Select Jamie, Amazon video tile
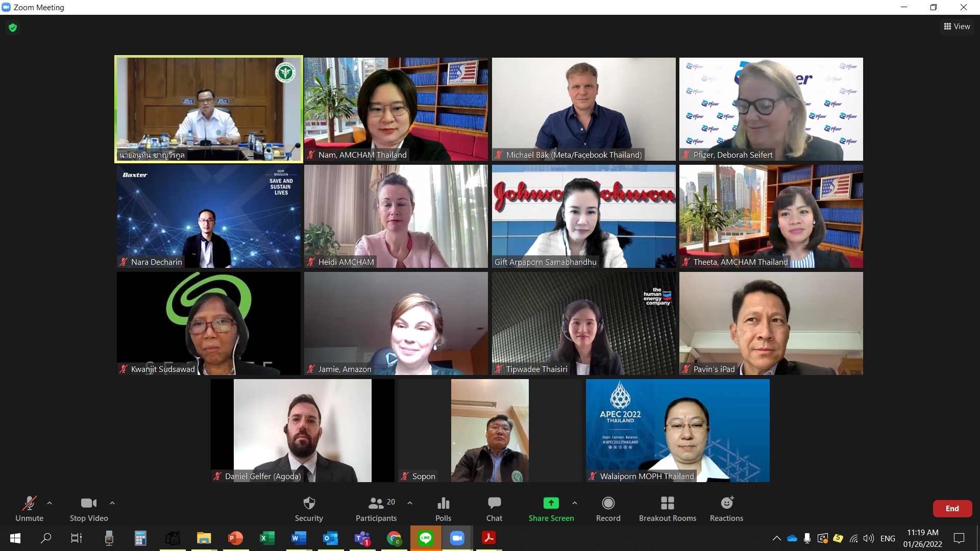Screen dimensions: 980x551 point(396,323)
